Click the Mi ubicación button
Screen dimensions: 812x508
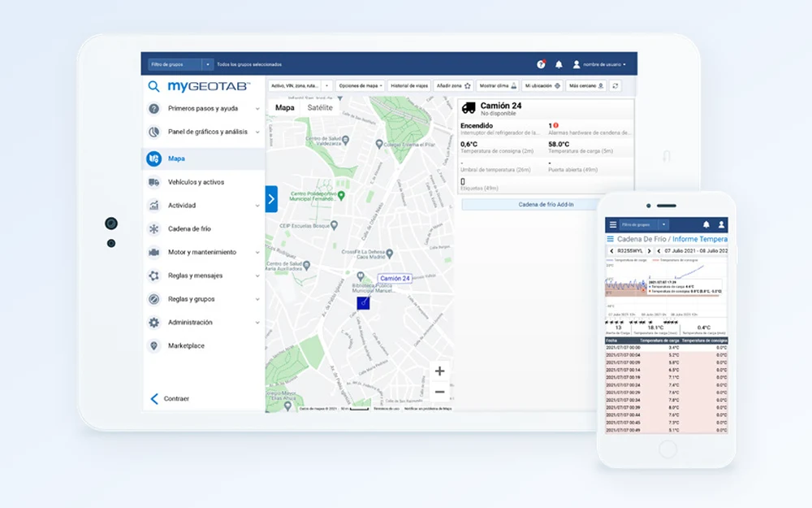click(542, 85)
